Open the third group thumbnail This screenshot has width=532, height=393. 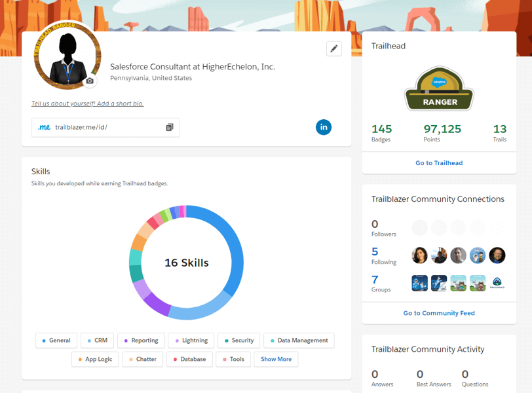coord(458,283)
